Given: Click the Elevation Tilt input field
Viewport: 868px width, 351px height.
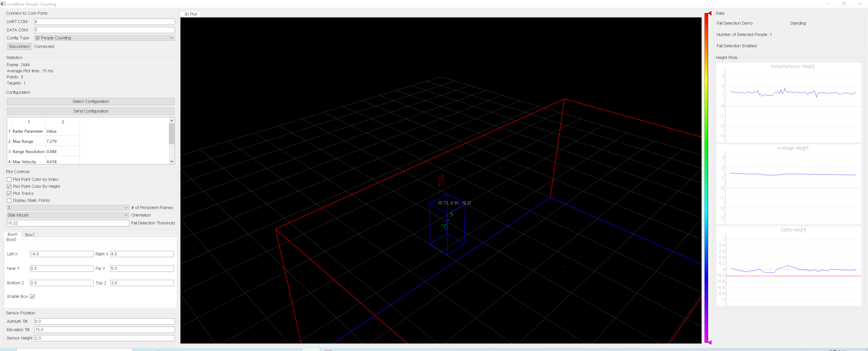Looking at the screenshot, I should pyautogui.click(x=104, y=330).
